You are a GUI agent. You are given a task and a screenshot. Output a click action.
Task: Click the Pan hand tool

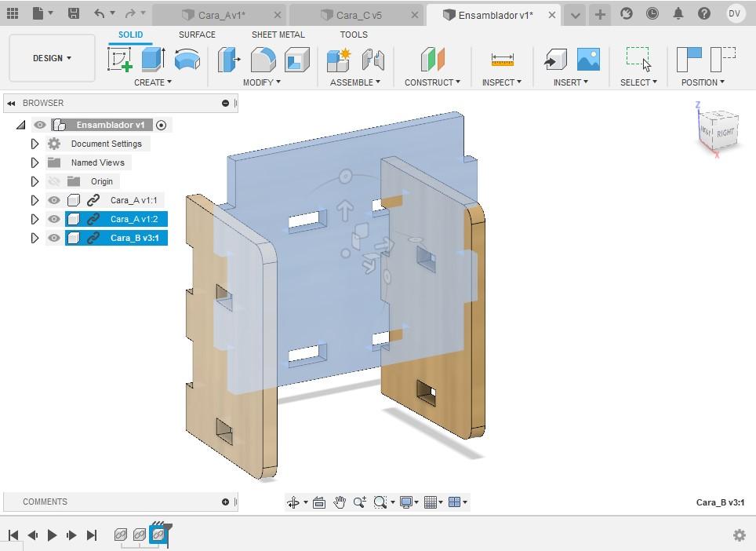click(x=340, y=502)
